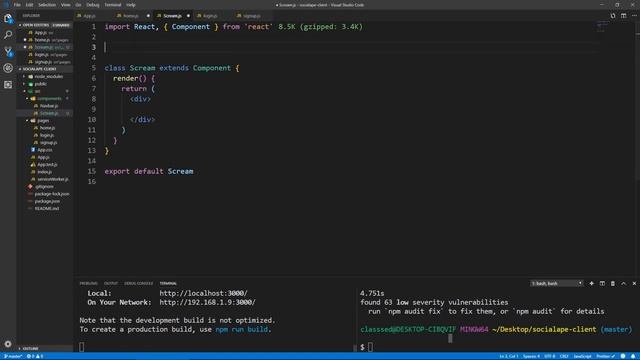The height and width of the screenshot is (360, 640).
Task: Collapse the SOCIALAPE-CLIENT project section
Action: (x=44, y=69)
